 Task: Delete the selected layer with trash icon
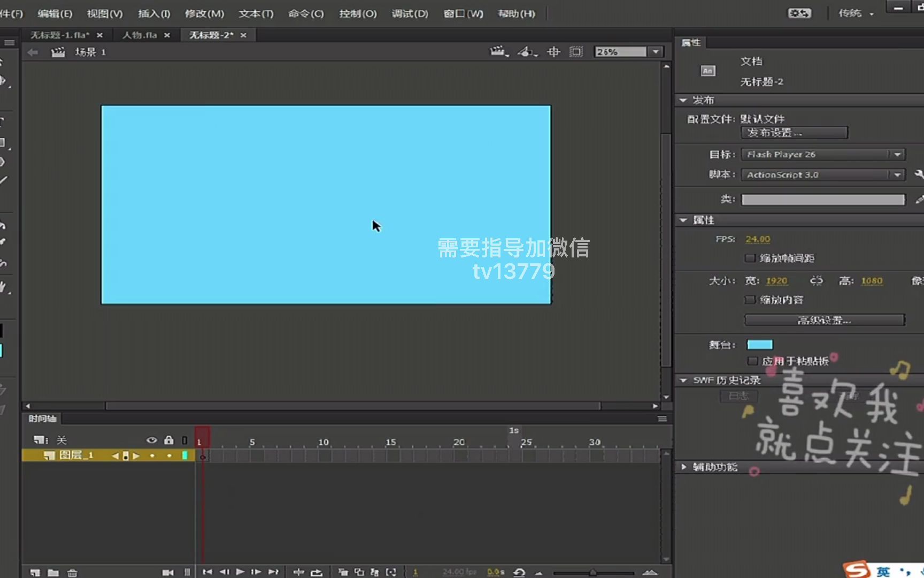72,572
